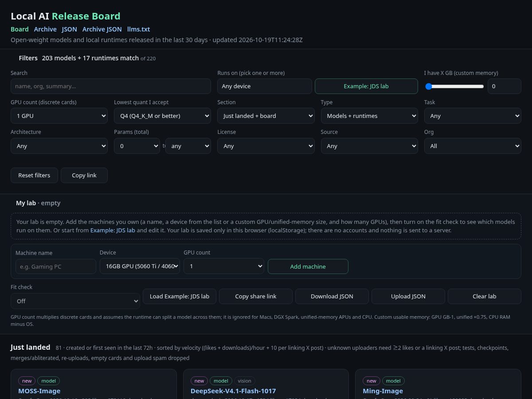532x399 pixels.
Task: Open the DeepSeek-V4.1-Flash-1017 model link
Action: click(233, 391)
